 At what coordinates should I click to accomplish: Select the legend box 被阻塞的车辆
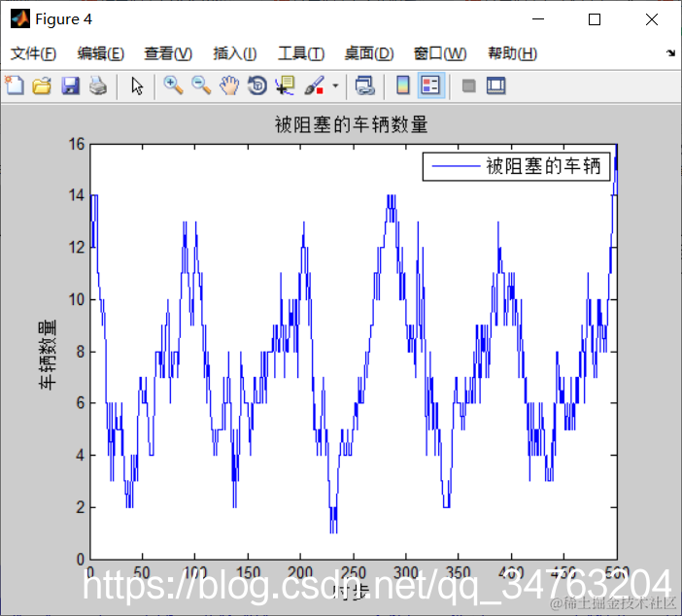click(516, 166)
